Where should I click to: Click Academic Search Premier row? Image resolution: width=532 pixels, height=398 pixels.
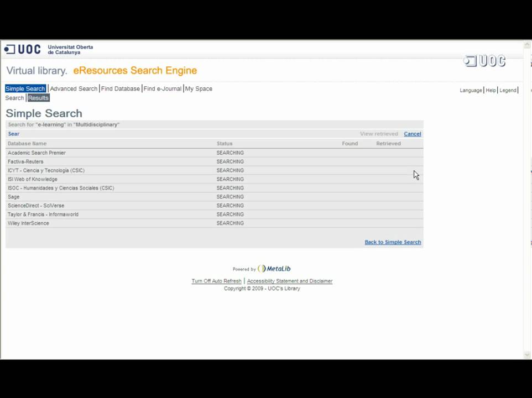(x=215, y=153)
